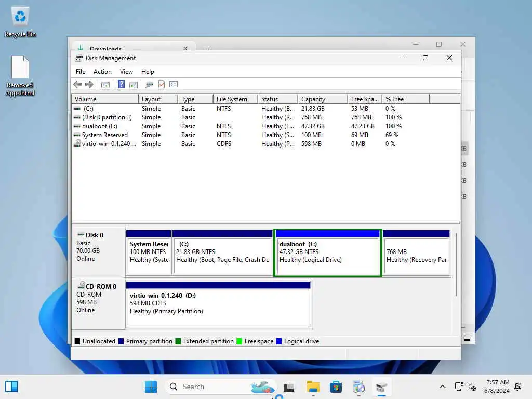The width and height of the screenshot is (532, 399).
Task: Open the Recycle Bin desktop icon
Action: (x=20, y=22)
